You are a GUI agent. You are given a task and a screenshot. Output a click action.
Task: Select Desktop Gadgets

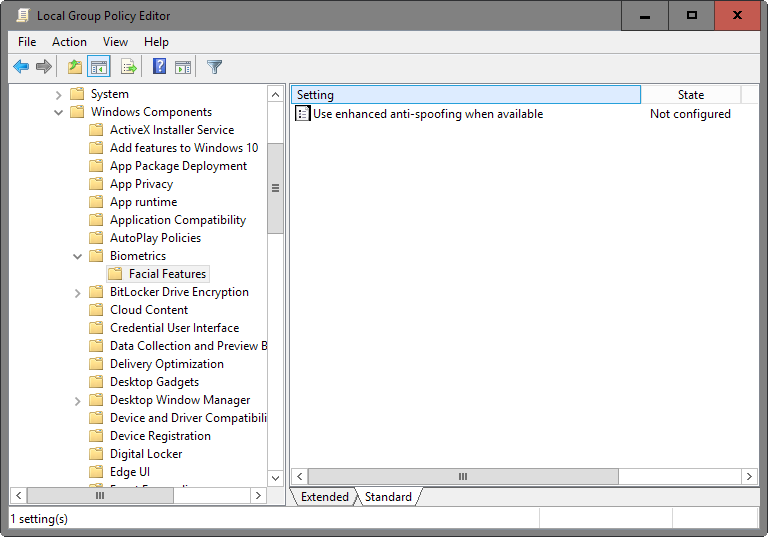154,382
